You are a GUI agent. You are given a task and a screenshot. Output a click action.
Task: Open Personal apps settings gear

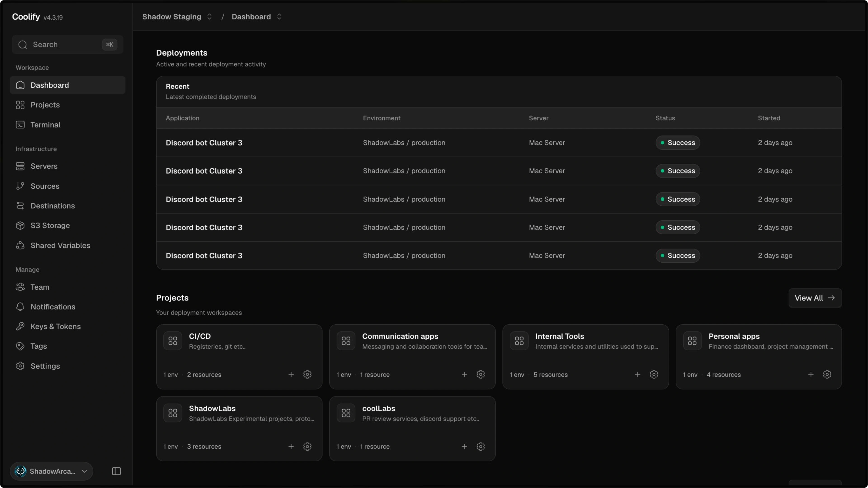827,375
